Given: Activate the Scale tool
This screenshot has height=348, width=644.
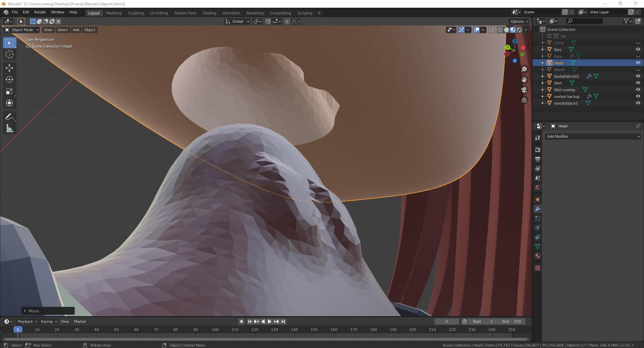Looking at the screenshot, I should [9, 91].
